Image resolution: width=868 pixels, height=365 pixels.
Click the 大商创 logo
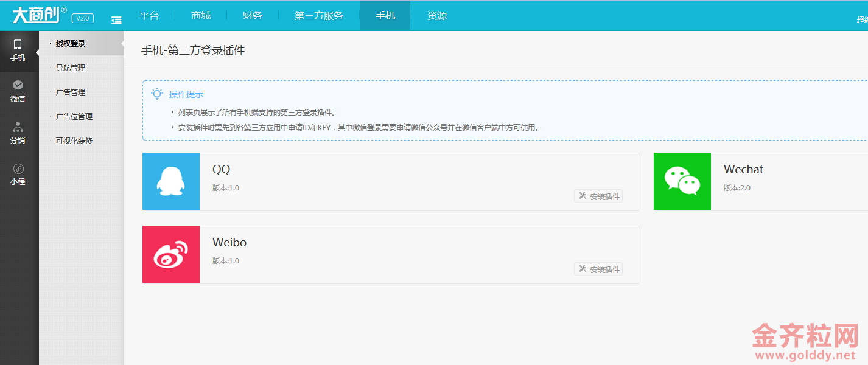point(39,15)
